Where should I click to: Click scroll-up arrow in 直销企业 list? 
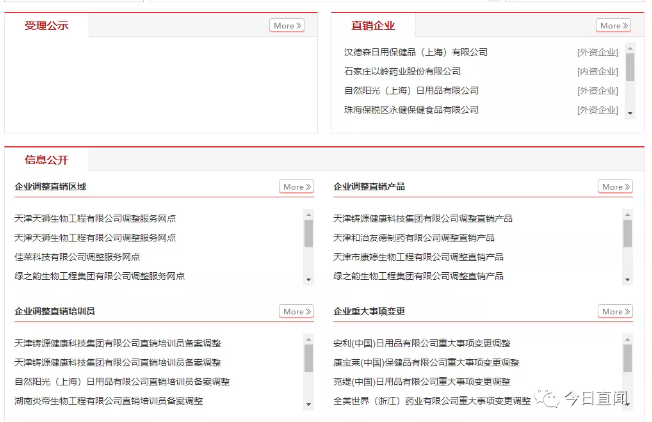[630, 49]
